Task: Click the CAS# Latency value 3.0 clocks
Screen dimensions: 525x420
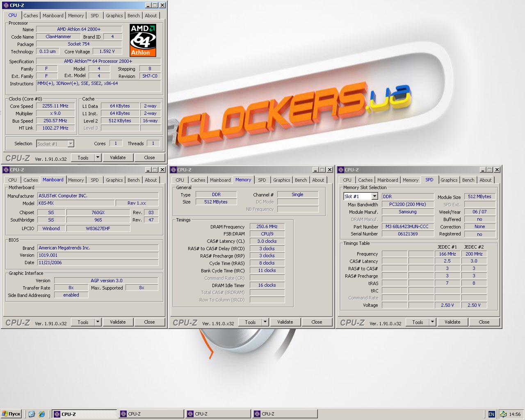Action: pyautogui.click(x=267, y=241)
